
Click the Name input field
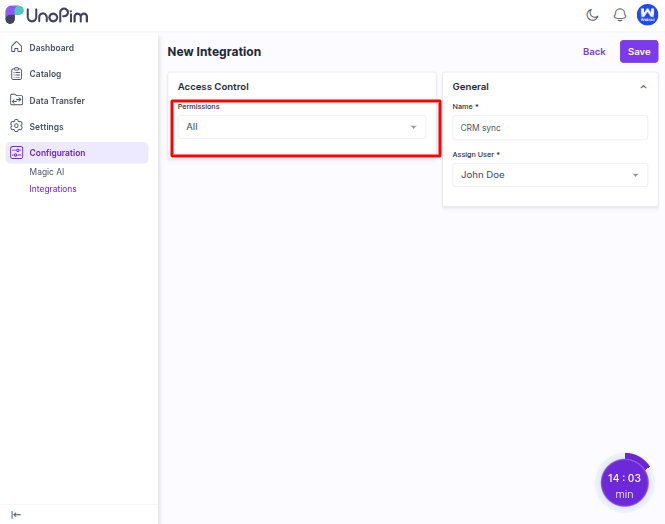(x=549, y=128)
